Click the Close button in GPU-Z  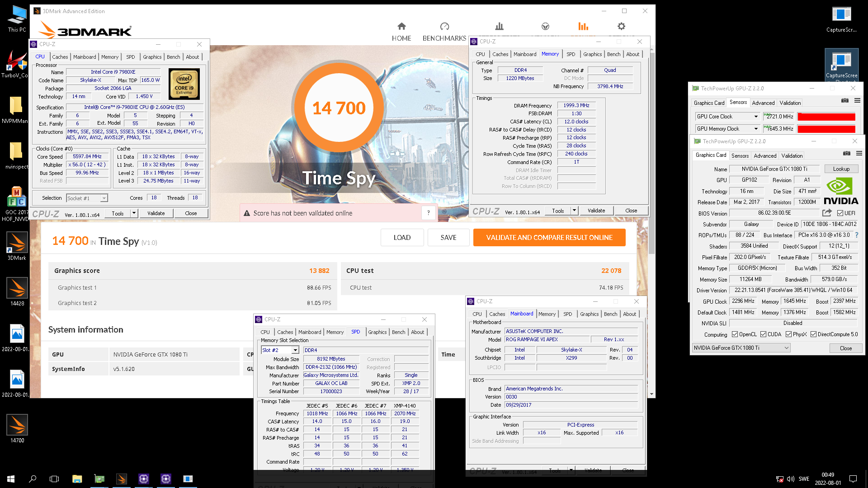coord(846,348)
